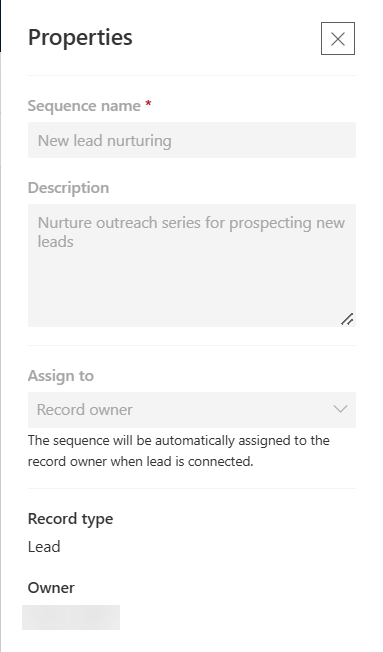Click the Assign to label

coord(61,376)
